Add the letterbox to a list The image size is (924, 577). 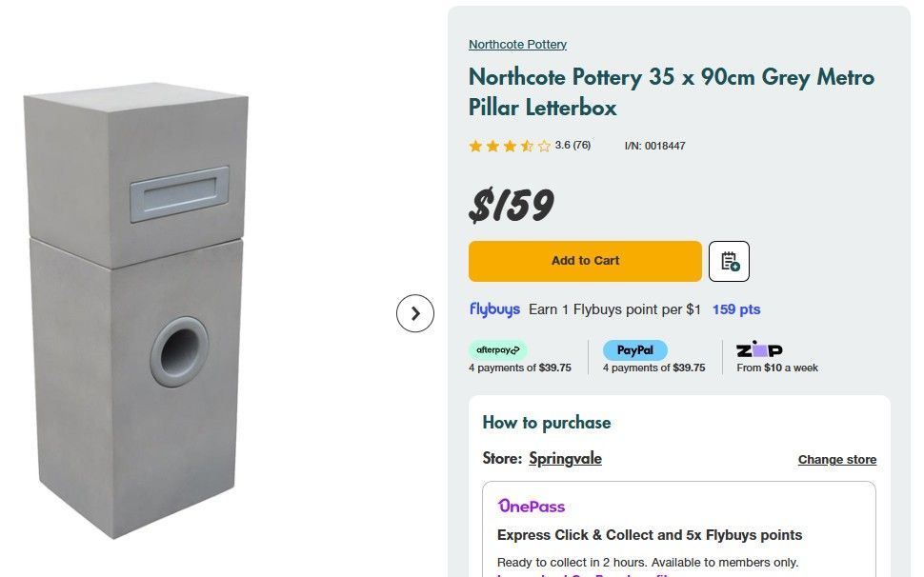(x=729, y=261)
